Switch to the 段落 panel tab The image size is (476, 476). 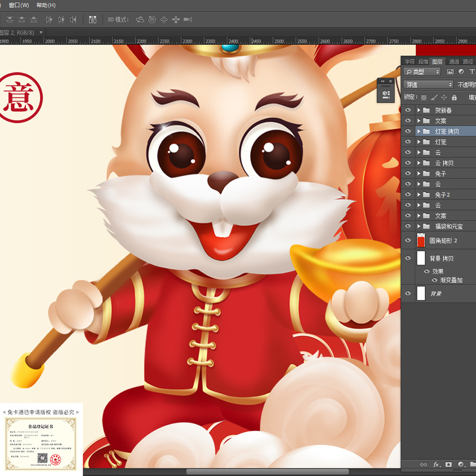(x=424, y=62)
